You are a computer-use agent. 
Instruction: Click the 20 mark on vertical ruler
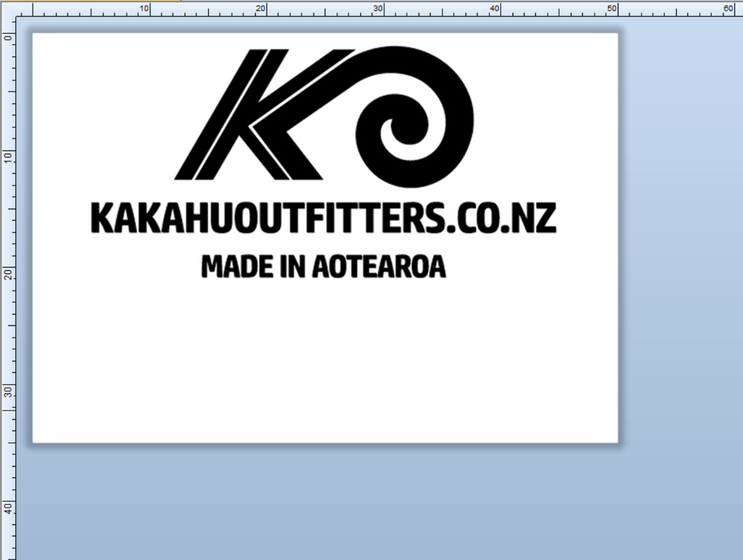[x=8, y=274]
